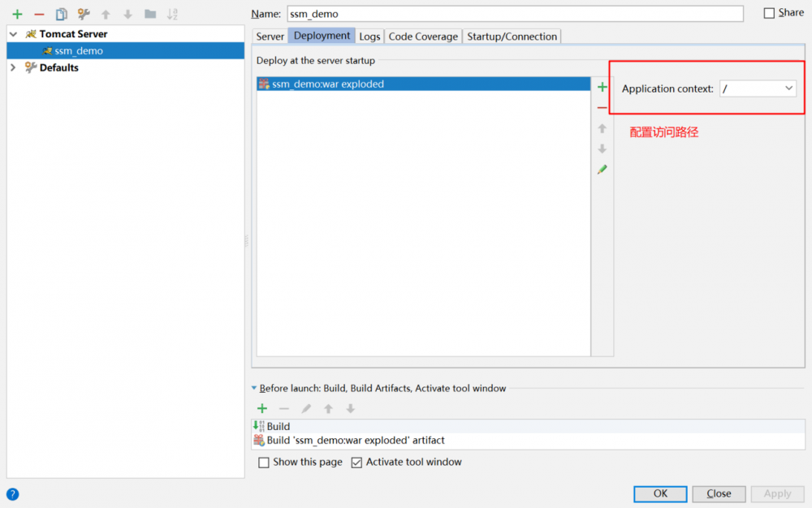Select the Build launch task row
This screenshot has height=508, width=812.
[x=529, y=426]
